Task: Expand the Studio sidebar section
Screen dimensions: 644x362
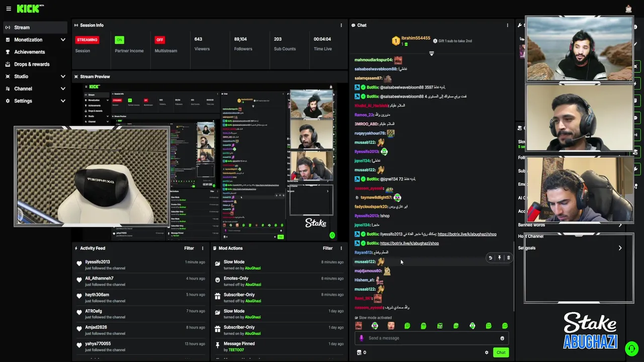Action: pos(63,76)
